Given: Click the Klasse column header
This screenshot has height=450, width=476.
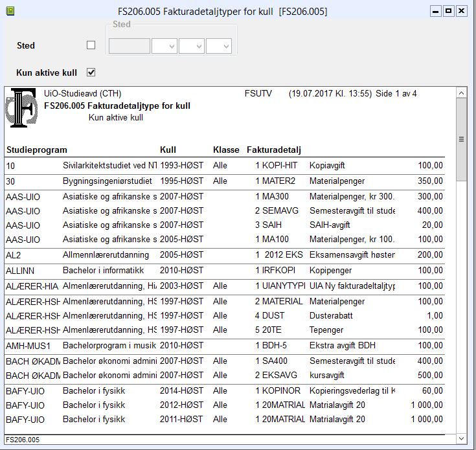Looking at the screenshot, I should point(226,150).
